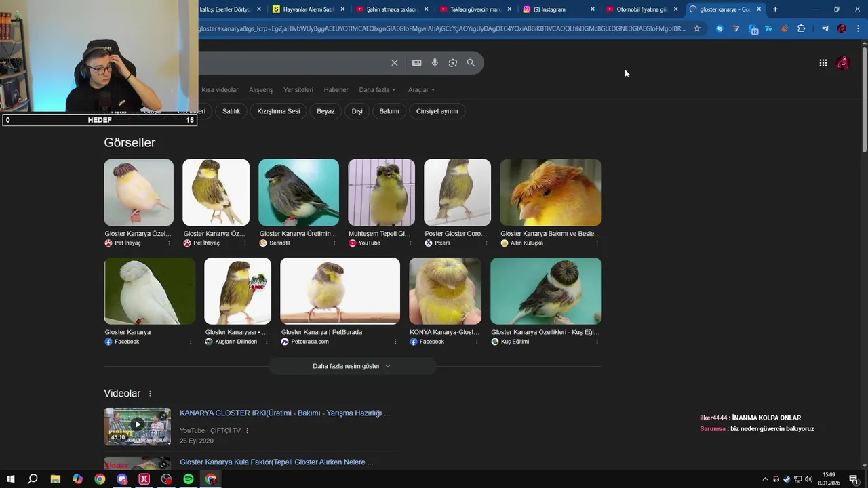Screen dimensions: 868x488
Task: Clear the search box with the X icon
Action: (x=395, y=63)
